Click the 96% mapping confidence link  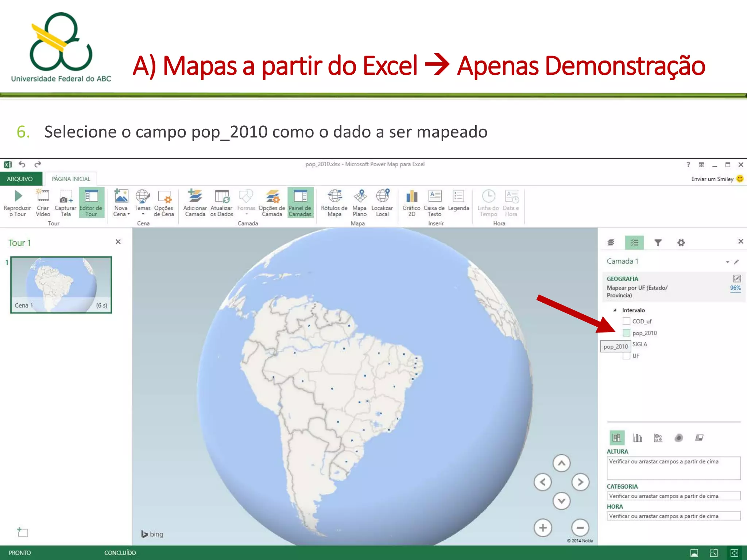[735, 288]
